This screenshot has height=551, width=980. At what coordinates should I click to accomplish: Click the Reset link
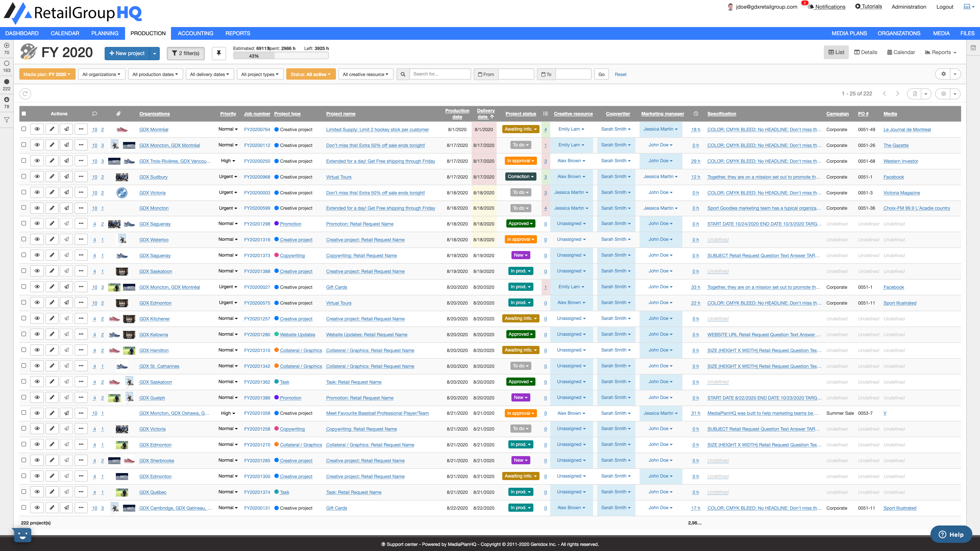(x=620, y=74)
